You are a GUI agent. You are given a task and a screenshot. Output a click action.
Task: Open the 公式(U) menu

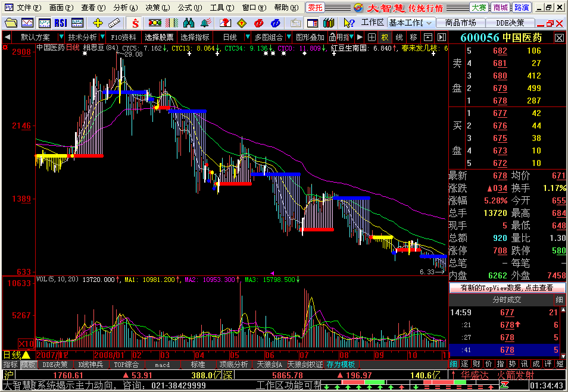click(190, 8)
